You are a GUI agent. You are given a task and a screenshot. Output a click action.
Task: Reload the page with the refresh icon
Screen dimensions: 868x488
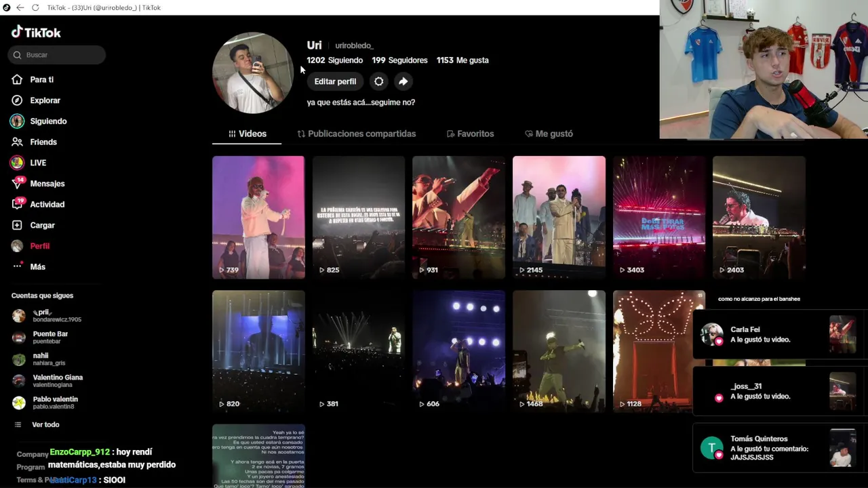(x=35, y=7)
